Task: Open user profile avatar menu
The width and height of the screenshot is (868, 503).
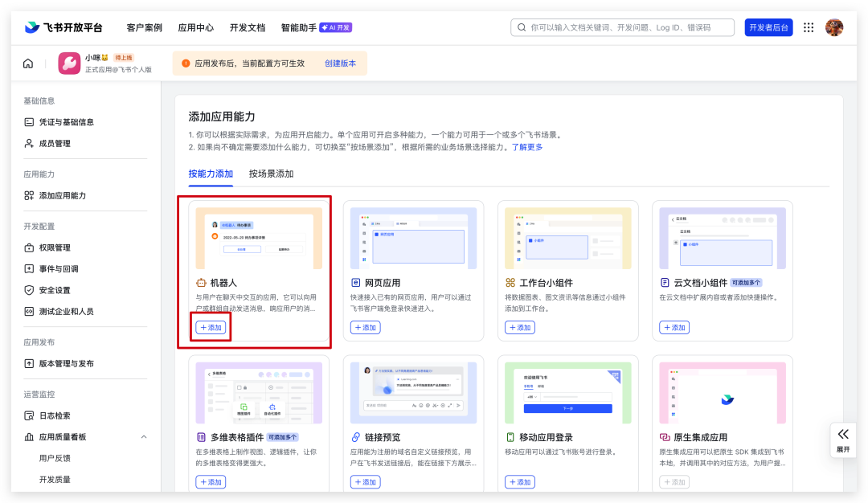Action: [x=834, y=27]
